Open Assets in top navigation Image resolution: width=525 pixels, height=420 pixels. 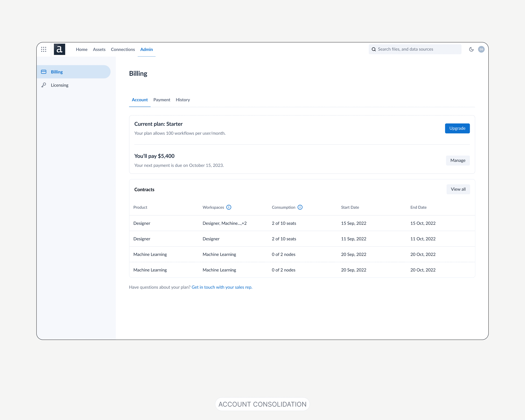click(99, 49)
